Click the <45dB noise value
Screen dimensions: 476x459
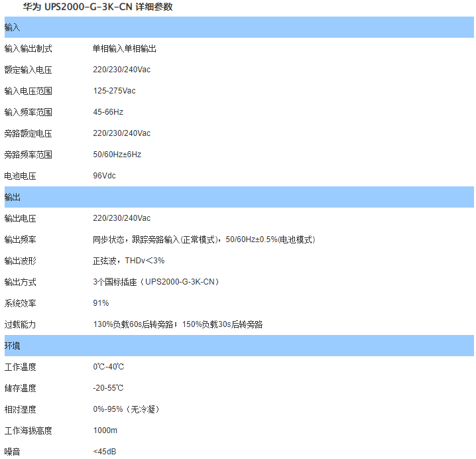[105, 452]
